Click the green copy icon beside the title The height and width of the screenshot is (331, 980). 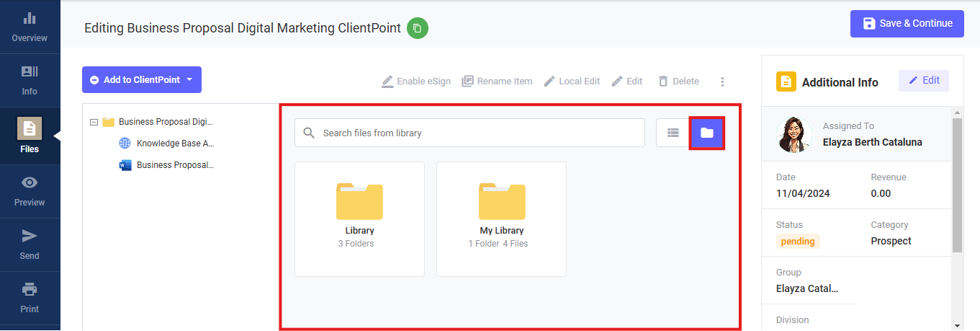418,28
